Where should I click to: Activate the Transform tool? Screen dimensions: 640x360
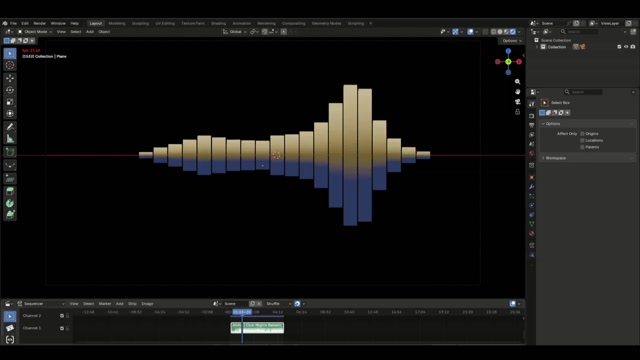(10, 114)
